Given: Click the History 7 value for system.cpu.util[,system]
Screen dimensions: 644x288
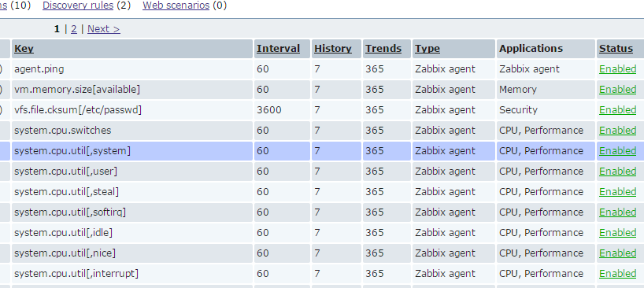Looking at the screenshot, I should click(317, 151).
